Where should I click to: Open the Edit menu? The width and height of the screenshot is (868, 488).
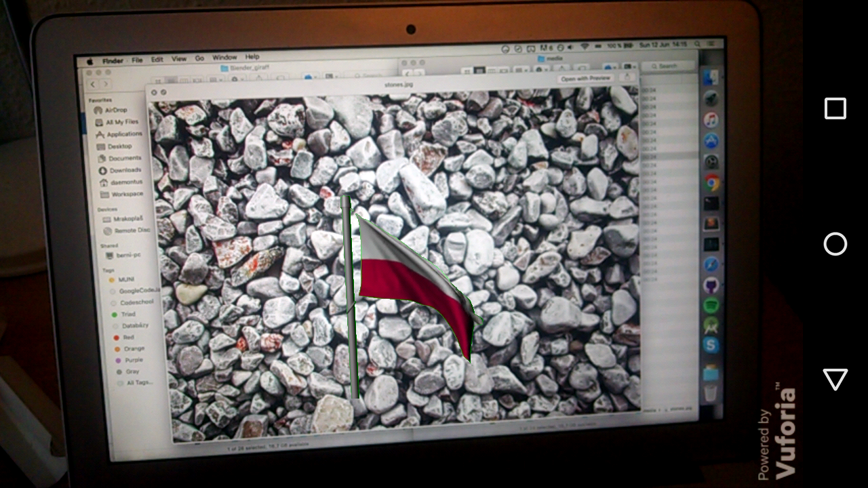pyautogui.click(x=157, y=59)
